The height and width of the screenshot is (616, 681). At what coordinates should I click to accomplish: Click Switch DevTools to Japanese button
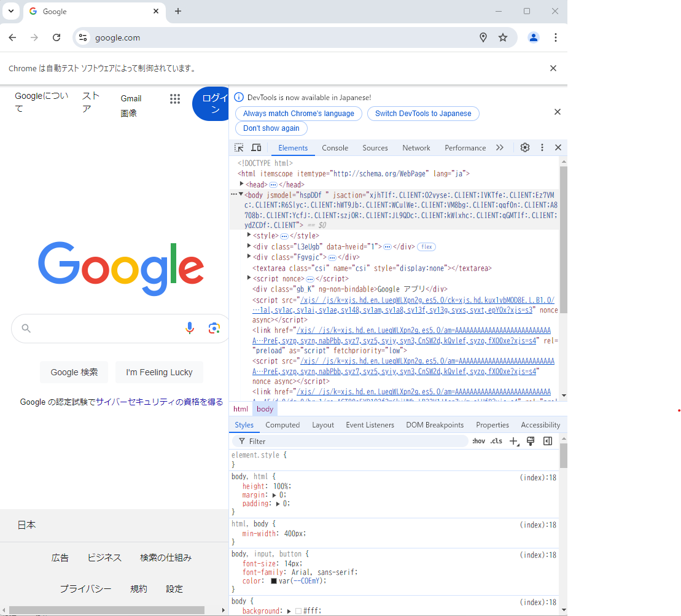tap(423, 114)
